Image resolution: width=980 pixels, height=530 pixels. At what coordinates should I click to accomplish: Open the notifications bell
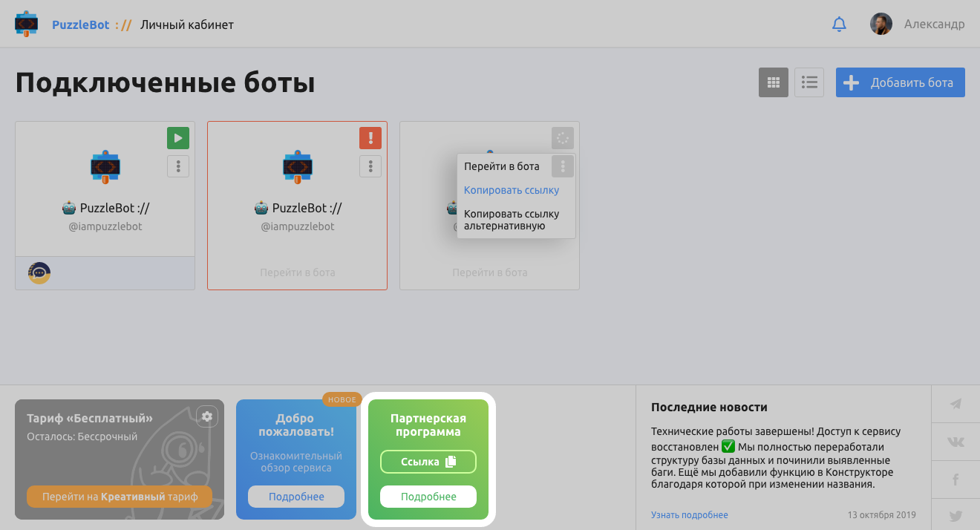839,24
